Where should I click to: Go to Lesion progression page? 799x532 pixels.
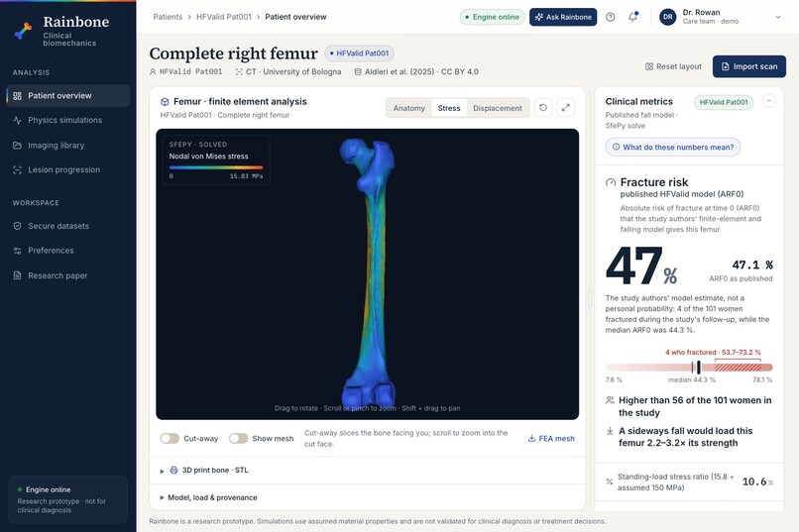coord(68,169)
